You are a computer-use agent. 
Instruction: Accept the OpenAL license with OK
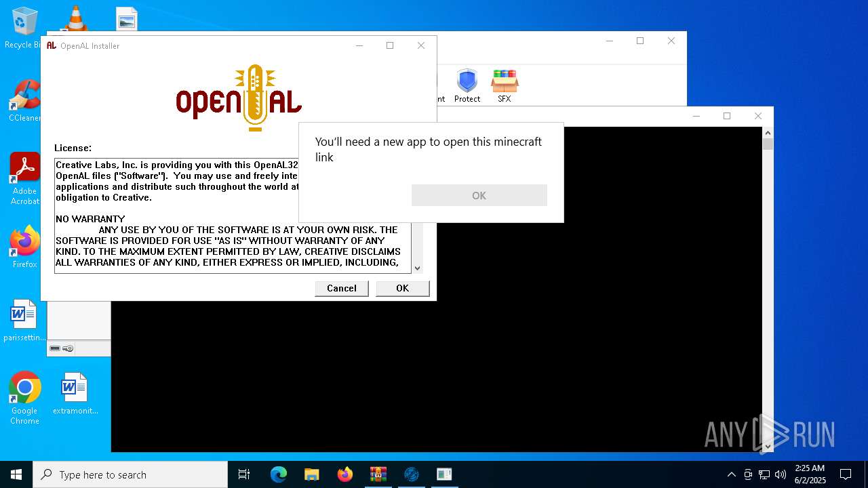tap(403, 288)
